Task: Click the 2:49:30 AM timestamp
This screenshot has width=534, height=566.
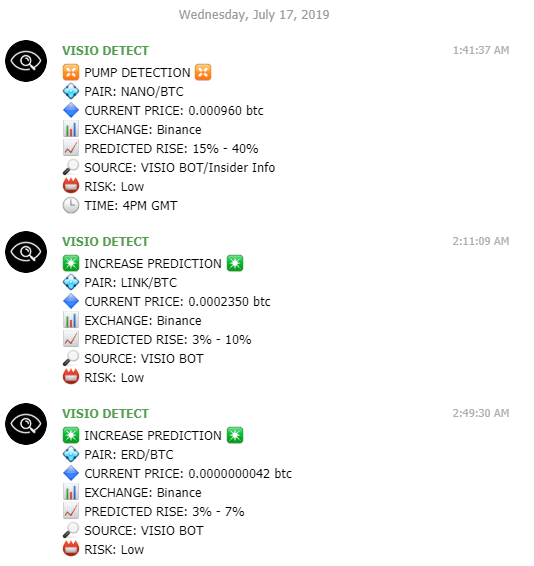Action: pyautogui.click(x=481, y=413)
